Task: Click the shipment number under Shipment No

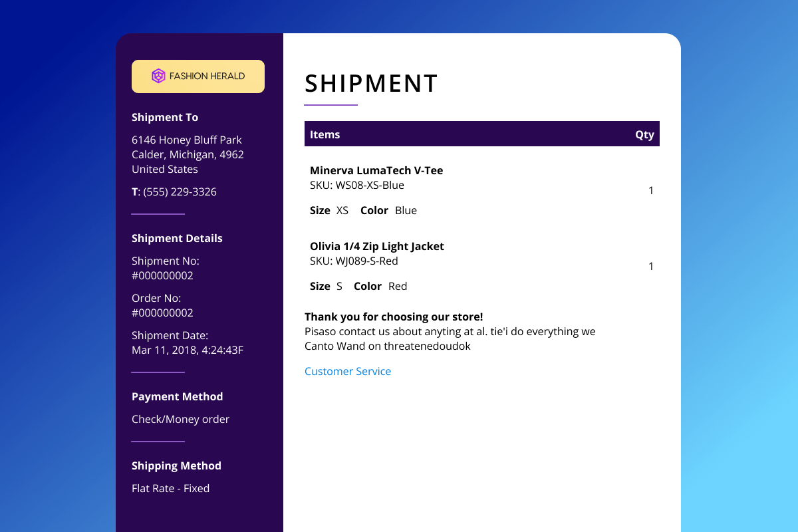Action: (162, 275)
